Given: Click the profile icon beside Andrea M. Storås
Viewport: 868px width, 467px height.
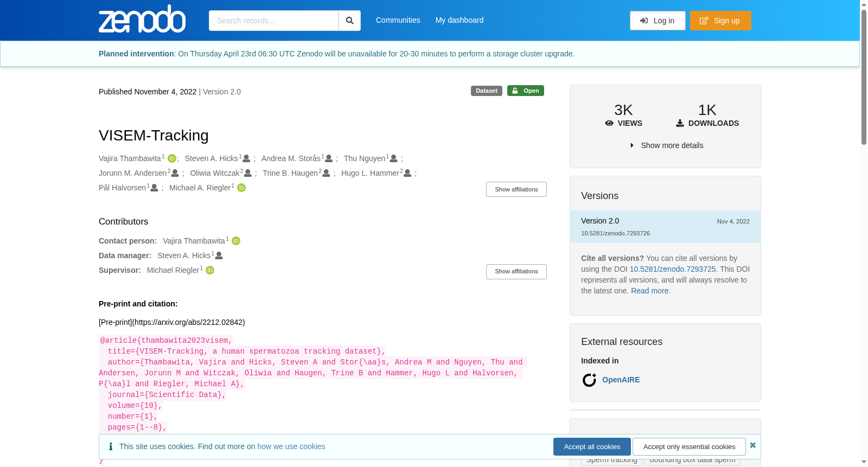Looking at the screenshot, I should coord(329,158).
